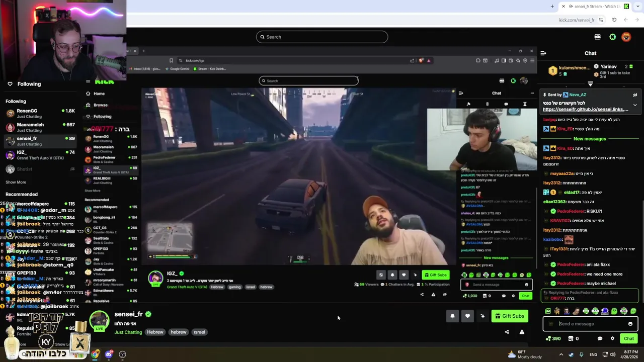Open inner channel points showing 1,030
Image resolution: width=644 pixels, height=362 pixels.
point(469,296)
